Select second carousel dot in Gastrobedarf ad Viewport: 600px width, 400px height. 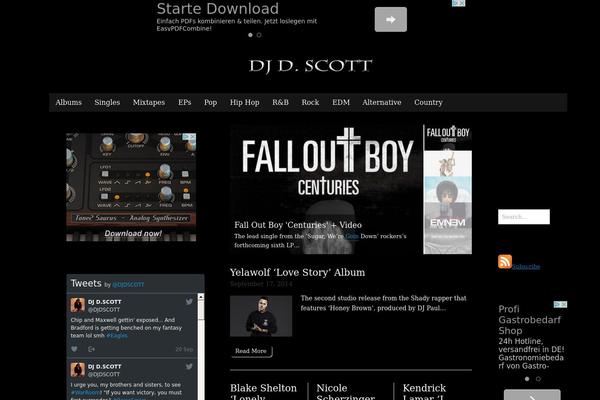(x=538, y=379)
